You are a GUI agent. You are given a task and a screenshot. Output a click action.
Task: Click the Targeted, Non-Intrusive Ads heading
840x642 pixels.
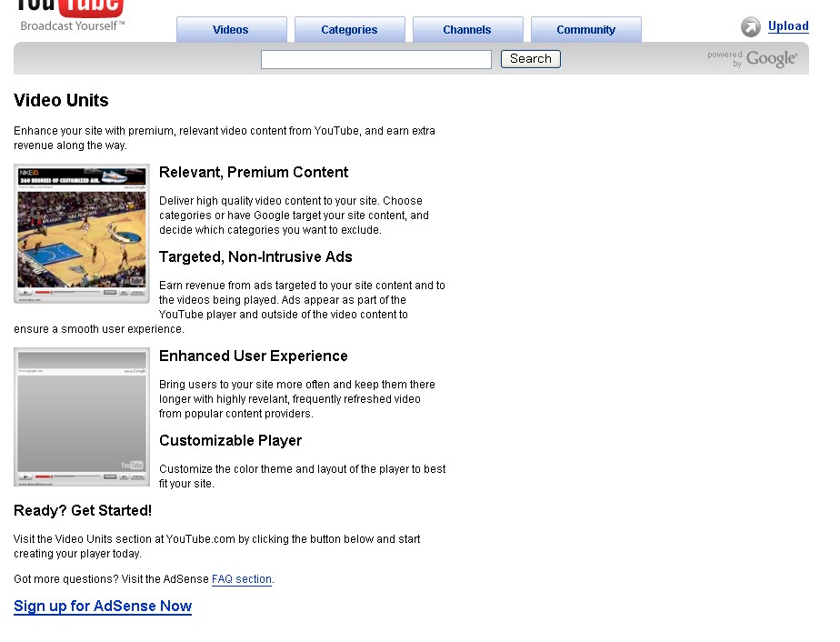coord(255,256)
